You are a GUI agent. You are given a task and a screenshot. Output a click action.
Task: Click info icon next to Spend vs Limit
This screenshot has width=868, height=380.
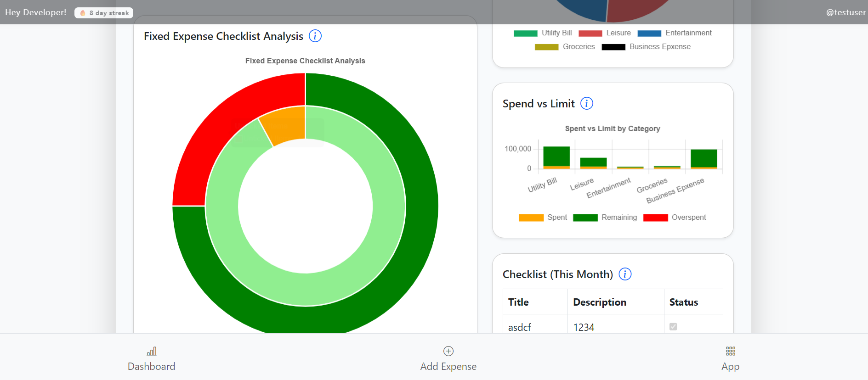[586, 103]
